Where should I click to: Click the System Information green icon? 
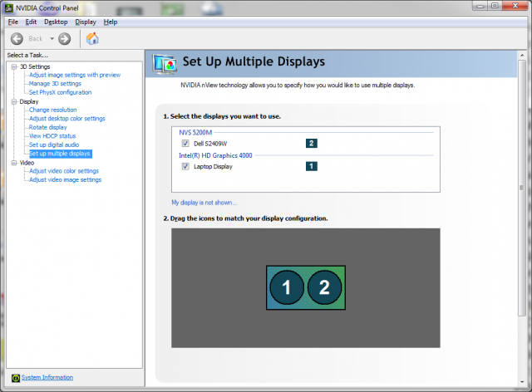pyautogui.click(x=16, y=378)
